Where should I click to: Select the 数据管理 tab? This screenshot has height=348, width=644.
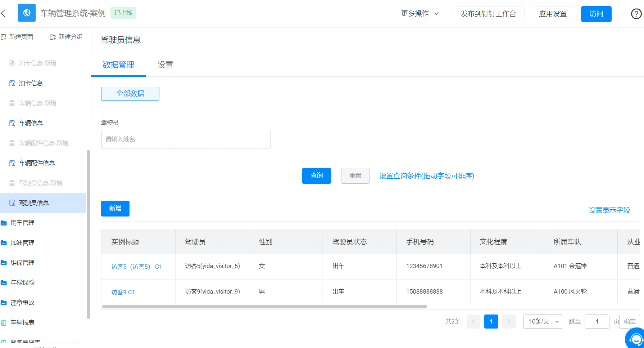[118, 65]
